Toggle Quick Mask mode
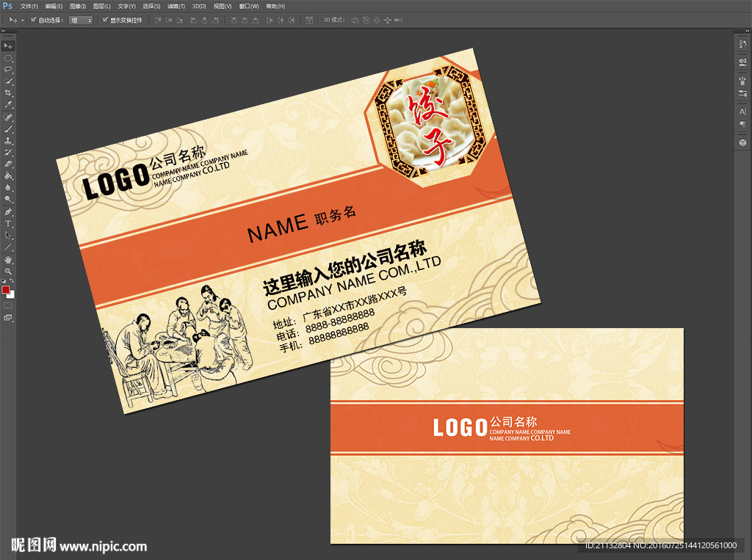 8,305
